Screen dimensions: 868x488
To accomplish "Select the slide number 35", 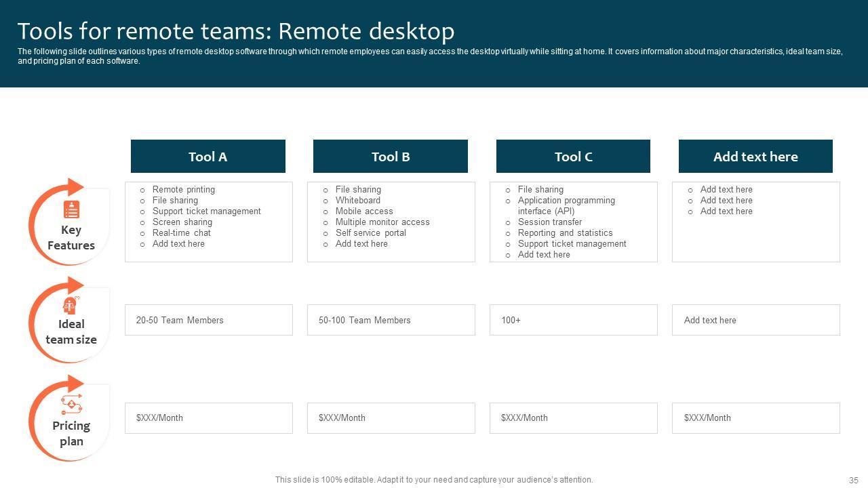I will 853,480.
